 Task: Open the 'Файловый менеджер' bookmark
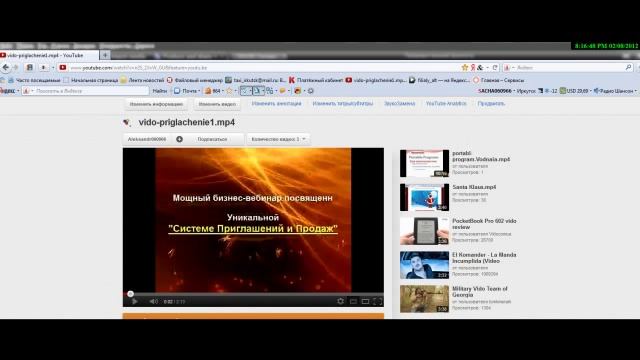tap(195, 80)
